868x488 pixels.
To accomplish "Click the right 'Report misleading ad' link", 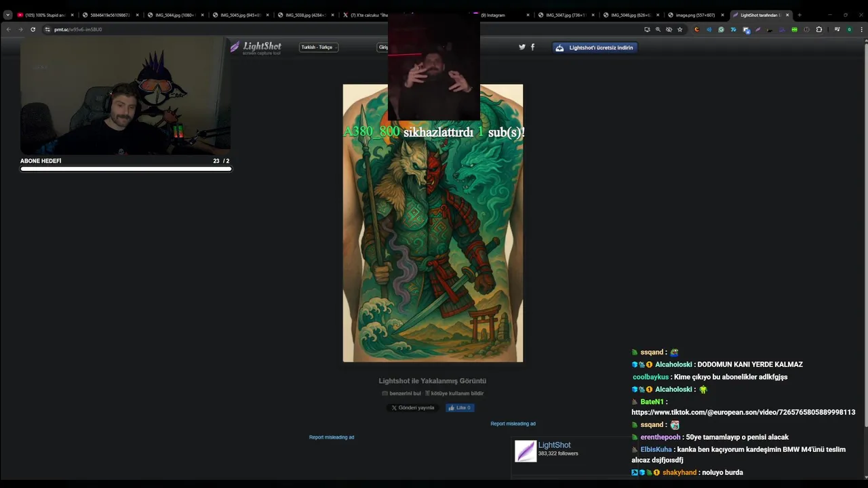I will click(513, 424).
